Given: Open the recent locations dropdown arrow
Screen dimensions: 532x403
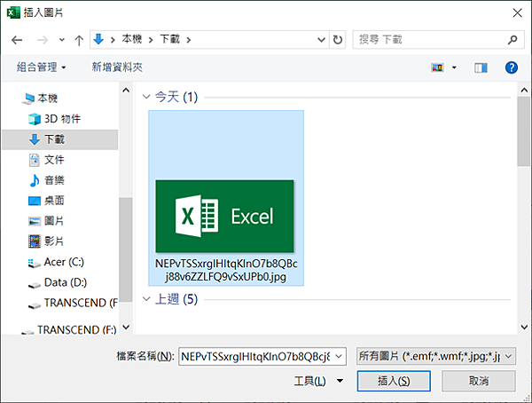Looking at the screenshot, I should point(62,40).
